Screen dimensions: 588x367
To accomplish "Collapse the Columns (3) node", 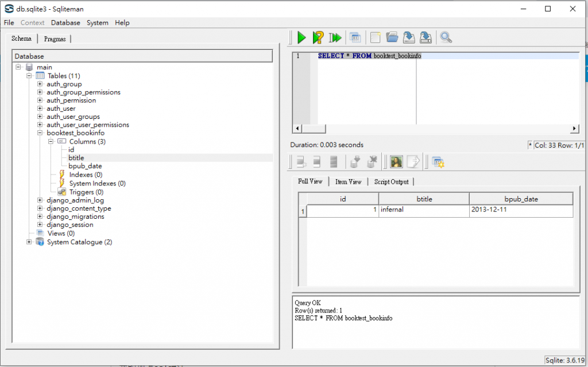I will tap(51, 141).
